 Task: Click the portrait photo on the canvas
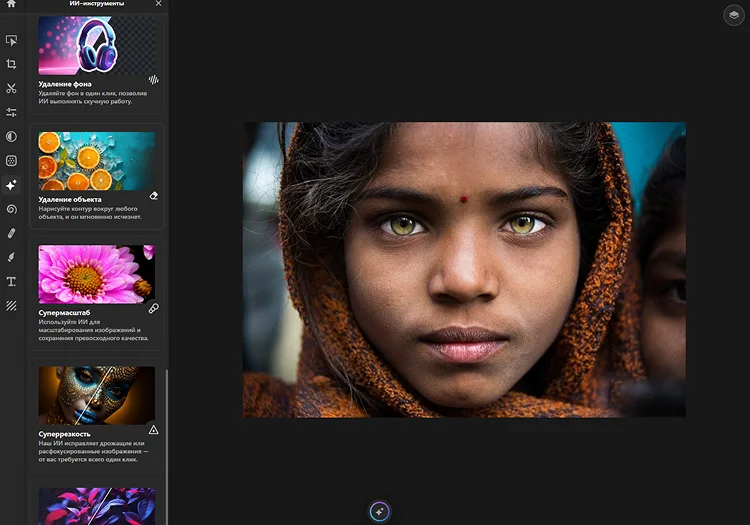point(464,270)
